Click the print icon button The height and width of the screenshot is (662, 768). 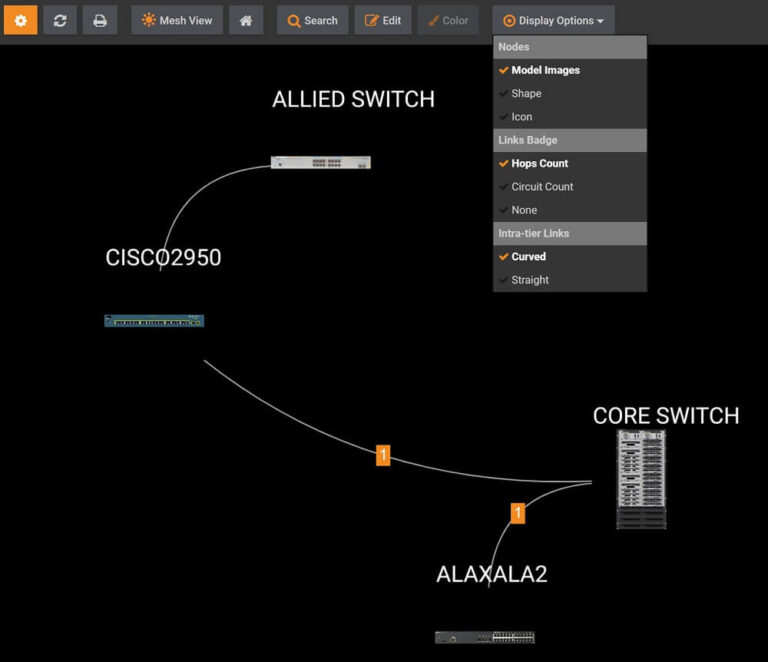pyautogui.click(x=99, y=20)
